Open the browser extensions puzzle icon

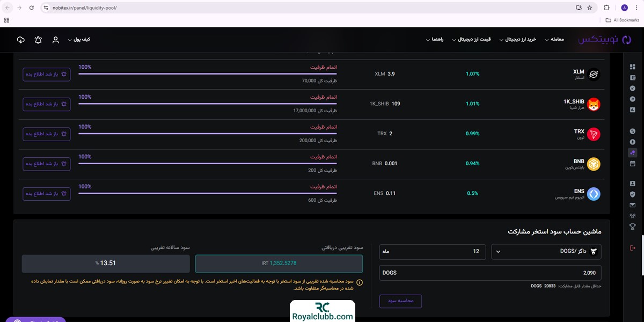pos(606,8)
